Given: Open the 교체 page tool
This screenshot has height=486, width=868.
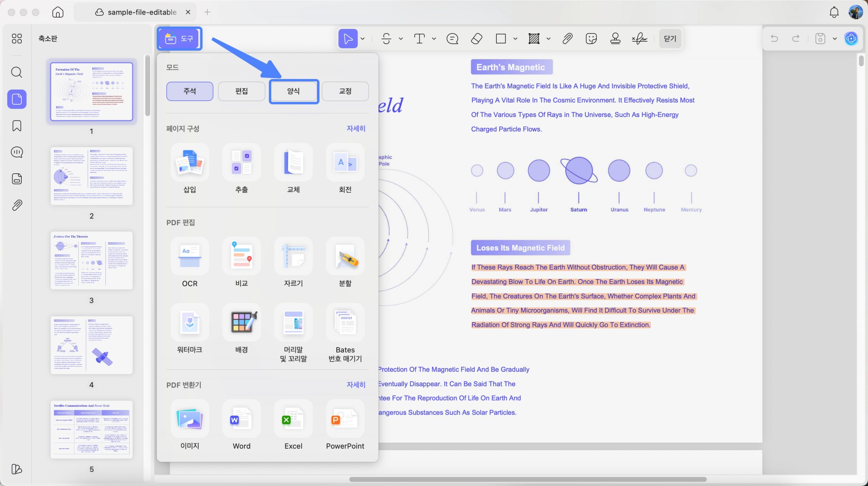Looking at the screenshot, I should click(293, 169).
